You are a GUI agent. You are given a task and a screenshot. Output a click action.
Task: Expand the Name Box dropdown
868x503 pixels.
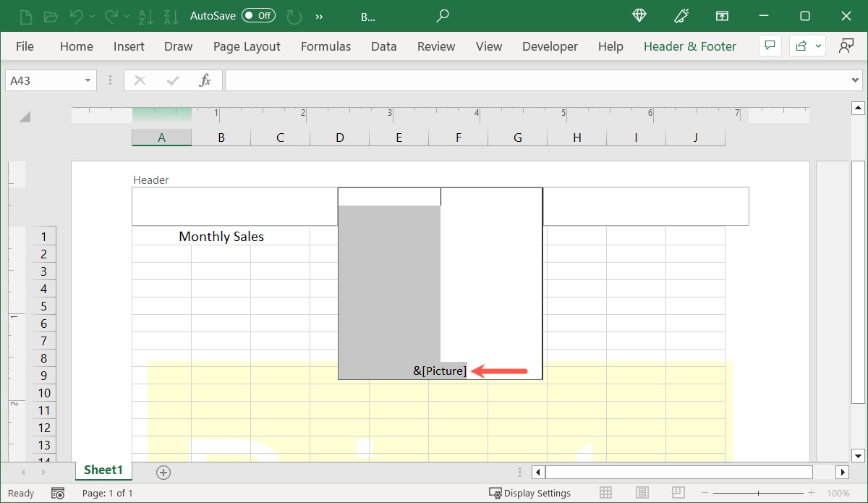[x=88, y=80]
